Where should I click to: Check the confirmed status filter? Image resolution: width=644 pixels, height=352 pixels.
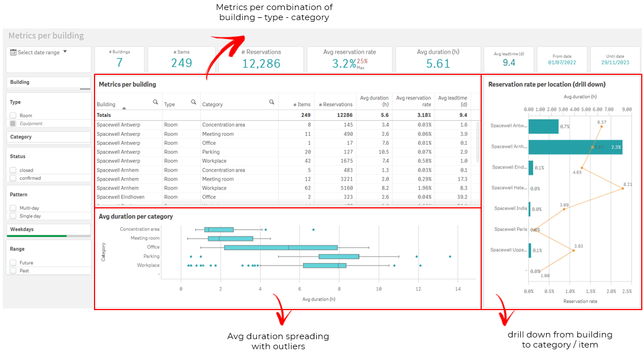click(13, 178)
